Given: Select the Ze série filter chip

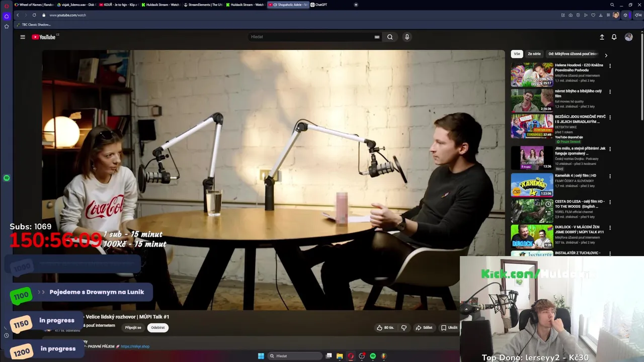Looking at the screenshot, I should [534, 54].
